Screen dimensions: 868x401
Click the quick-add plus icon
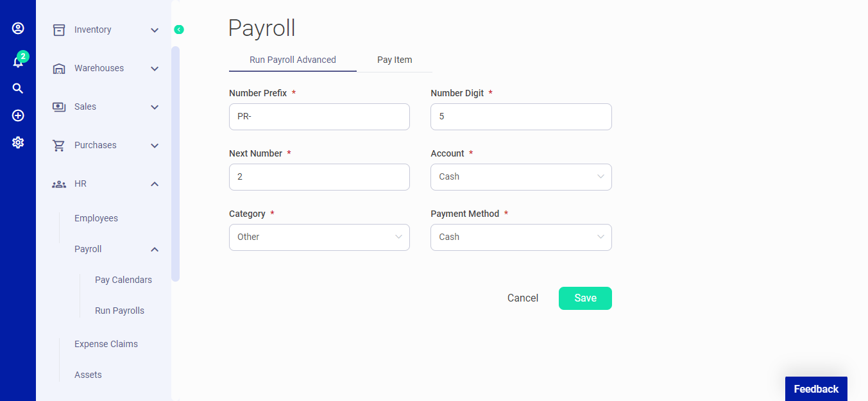[17, 115]
